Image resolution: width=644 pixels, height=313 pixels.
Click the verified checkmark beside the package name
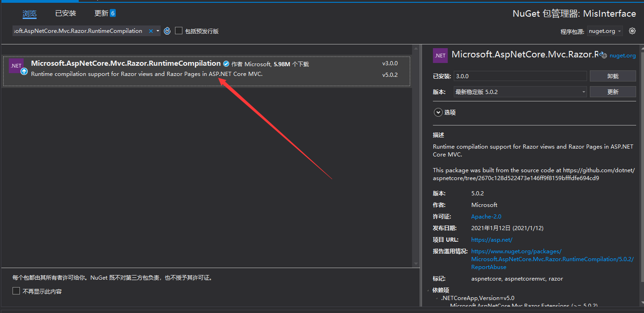(226, 63)
